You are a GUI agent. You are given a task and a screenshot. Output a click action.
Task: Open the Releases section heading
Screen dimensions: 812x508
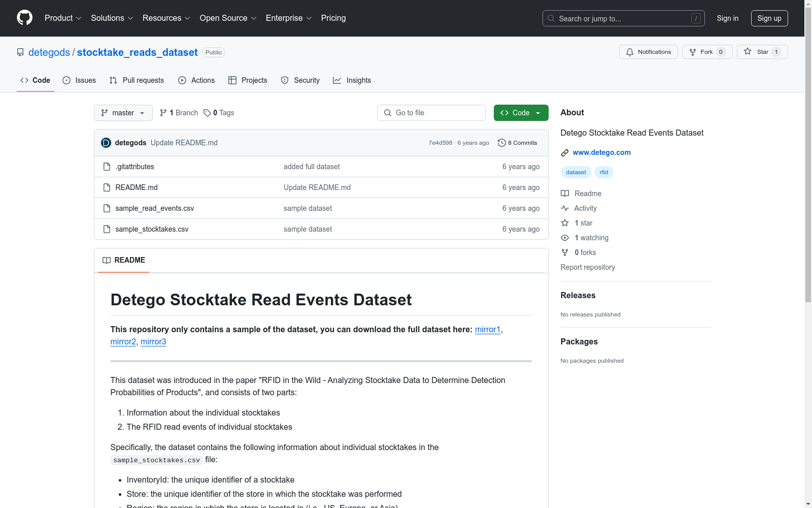click(578, 295)
